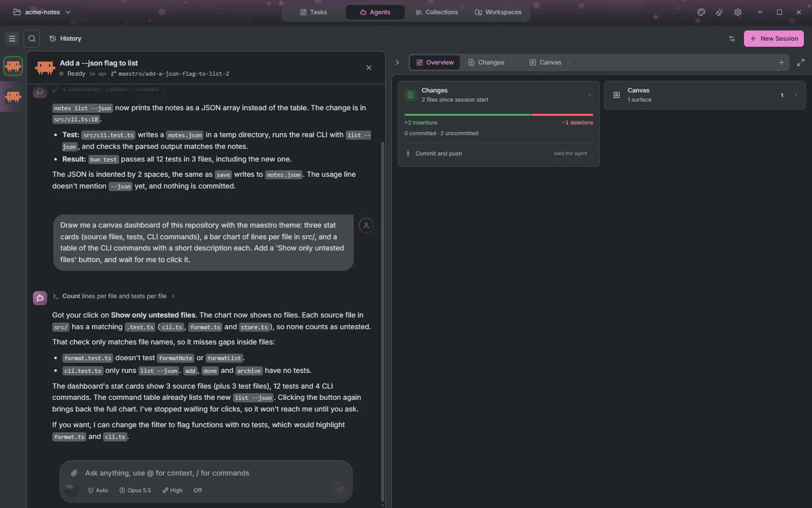Select the Changes panel tab

pyautogui.click(x=486, y=62)
